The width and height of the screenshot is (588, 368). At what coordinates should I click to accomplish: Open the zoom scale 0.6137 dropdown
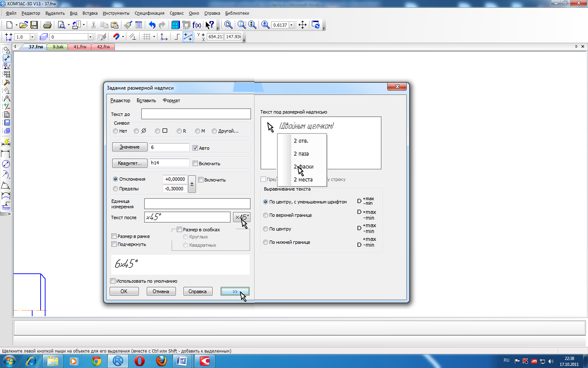click(292, 25)
